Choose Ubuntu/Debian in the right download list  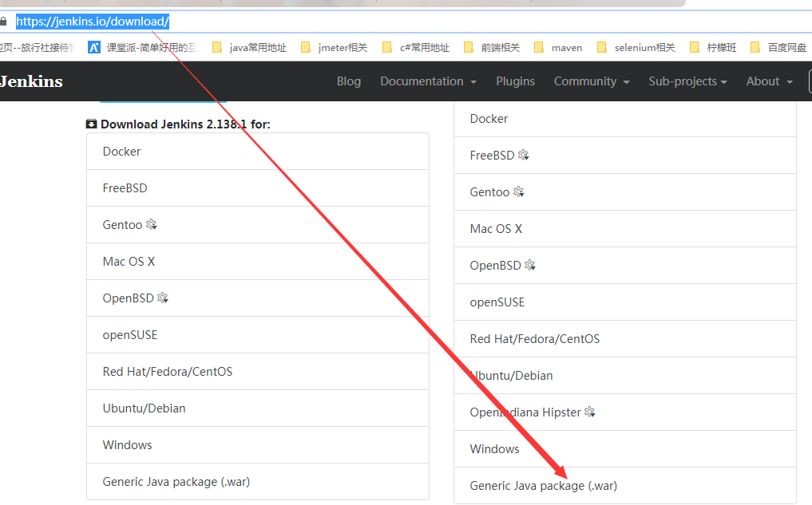(x=625, y=376)
